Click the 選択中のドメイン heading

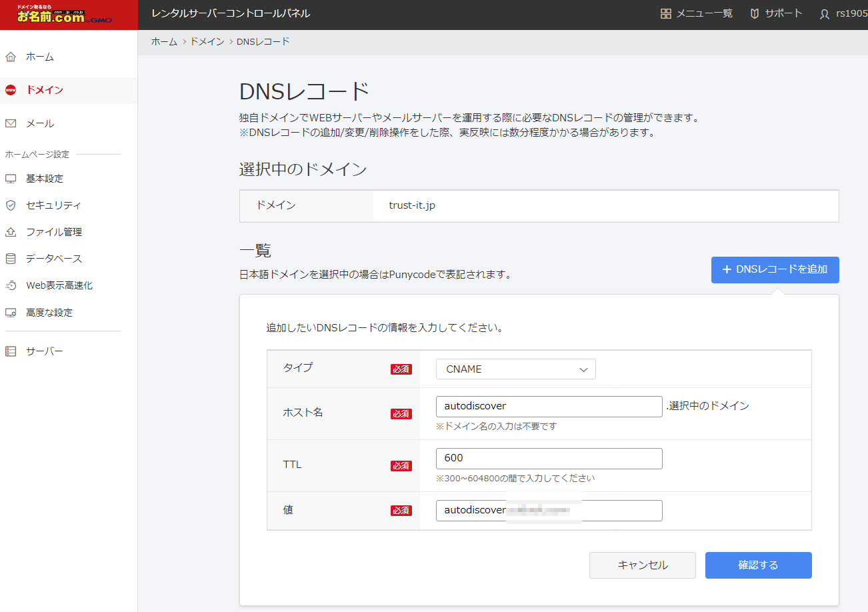coord(303,169)
